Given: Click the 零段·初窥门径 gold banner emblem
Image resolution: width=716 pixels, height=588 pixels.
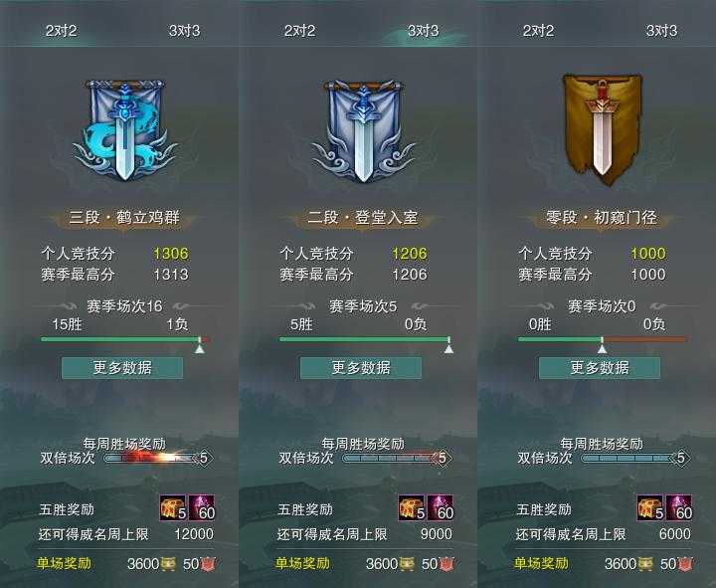Looking at the screenshot, I should [602, 129].
